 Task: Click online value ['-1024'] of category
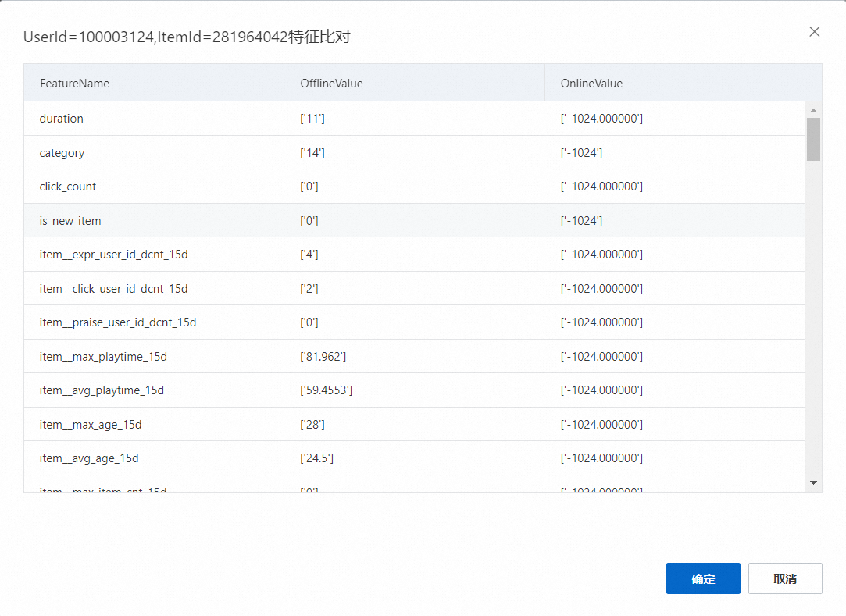(x=582, y=153)
